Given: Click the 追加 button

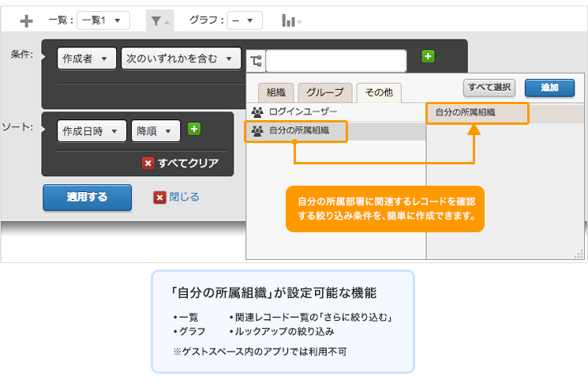Looking at the screenshot, I should [549, 88].
